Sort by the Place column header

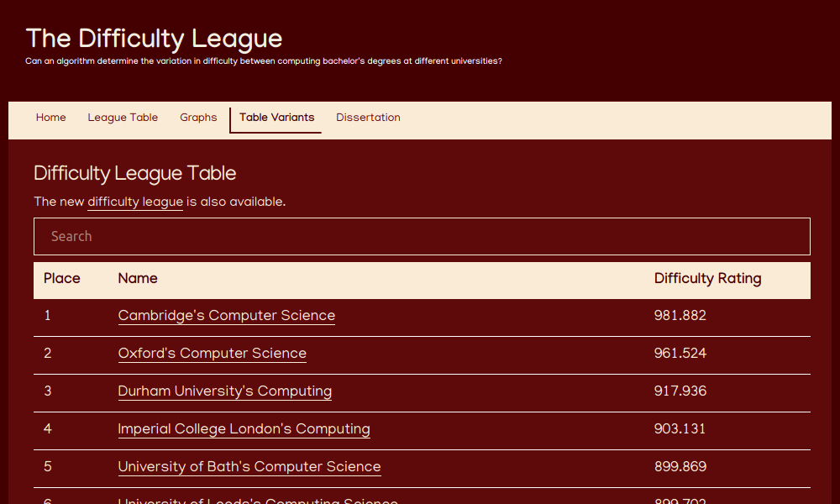click(x=62, y=279)
